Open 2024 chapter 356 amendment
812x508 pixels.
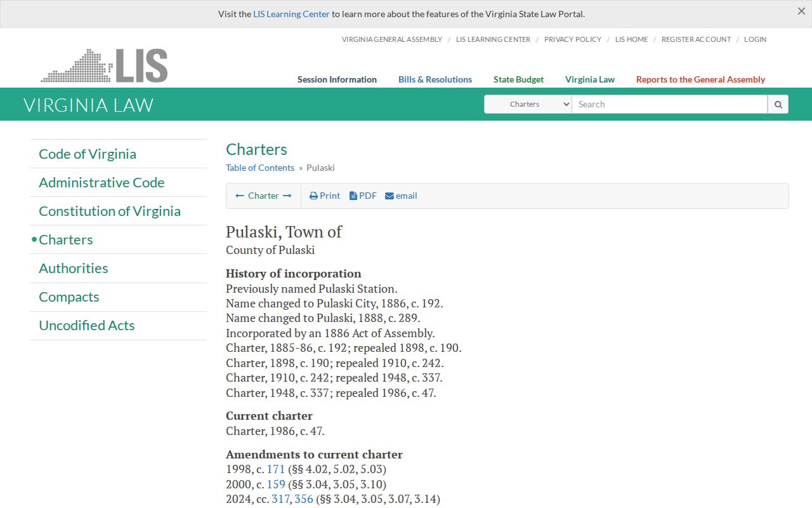pyautogui.click(x=304, y=499)
